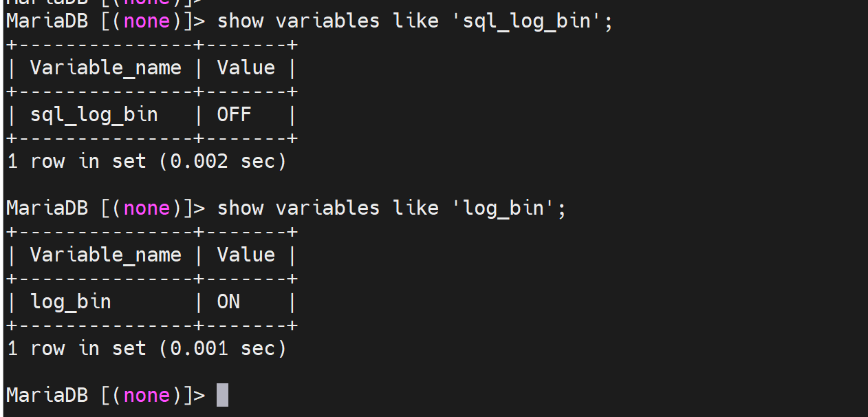The height and width of the screenshot is (417, 868).
Task: Click the "1 row in set (0.001 sec)" line
Action: coord(146,348)
